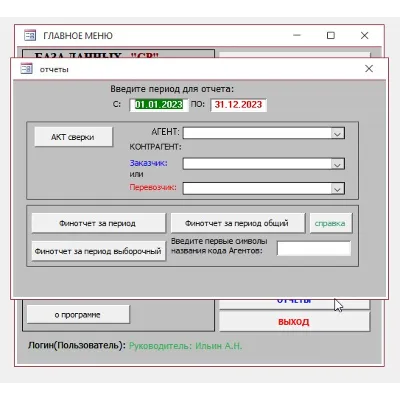Viewport: 400px width, 400px height.
Task: Click the АГЕНТ: label
Action: [x=165, y=132]
